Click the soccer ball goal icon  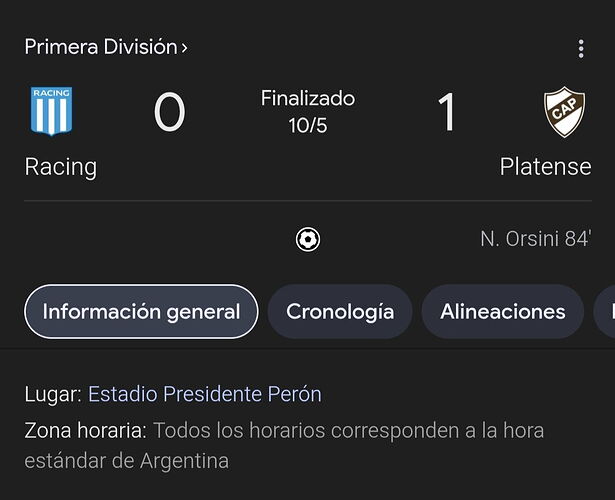(308, 239)
